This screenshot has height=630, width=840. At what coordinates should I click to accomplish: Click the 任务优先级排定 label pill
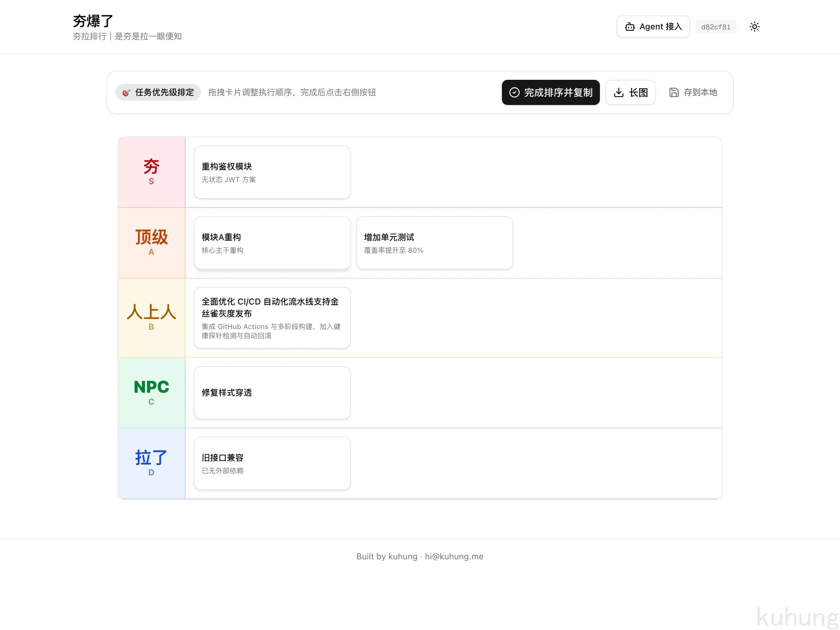pos(158,92)
